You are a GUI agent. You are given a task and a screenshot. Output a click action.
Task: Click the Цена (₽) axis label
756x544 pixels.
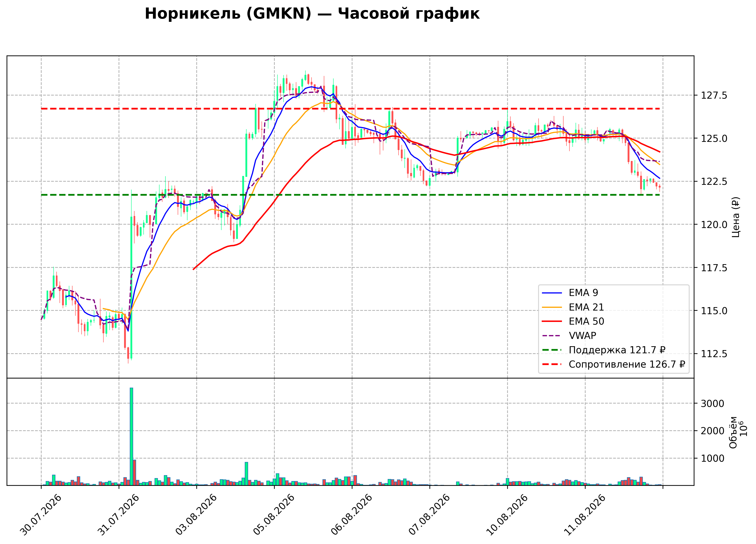click(736, 217)
